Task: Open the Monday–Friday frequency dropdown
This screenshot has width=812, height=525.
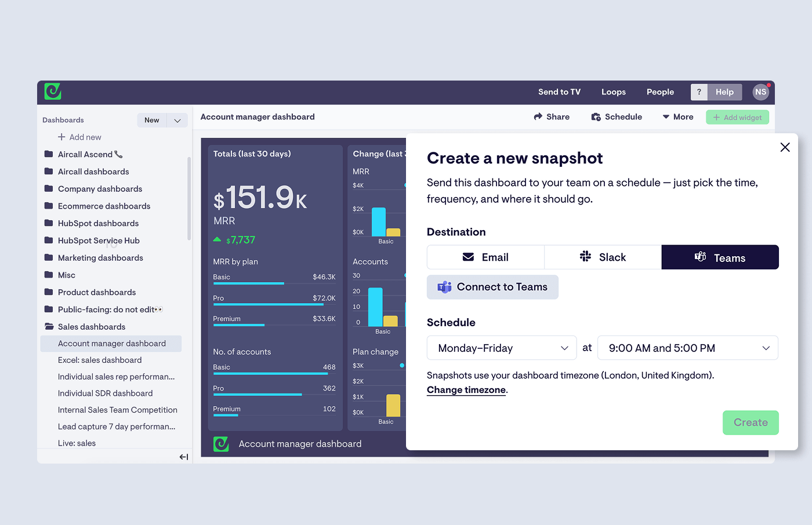Action: (x=502, y=348)
